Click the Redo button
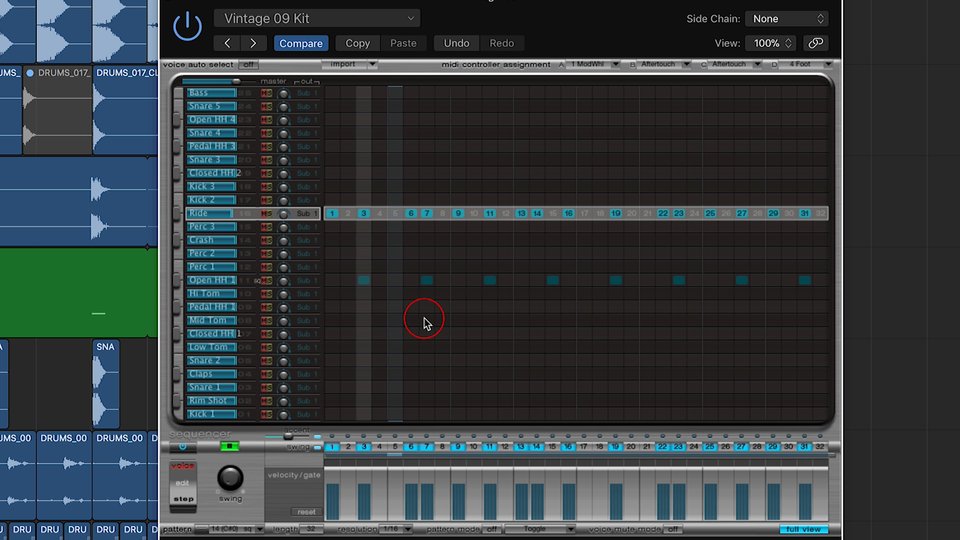Image resolution: width=960 pixels, height=540 pixels. 502,43
